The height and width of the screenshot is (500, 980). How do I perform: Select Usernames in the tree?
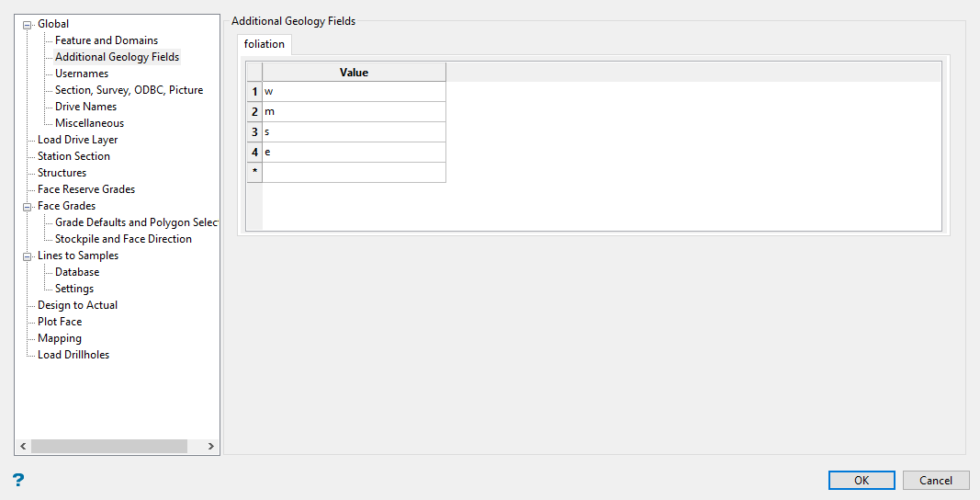(82, 74)
